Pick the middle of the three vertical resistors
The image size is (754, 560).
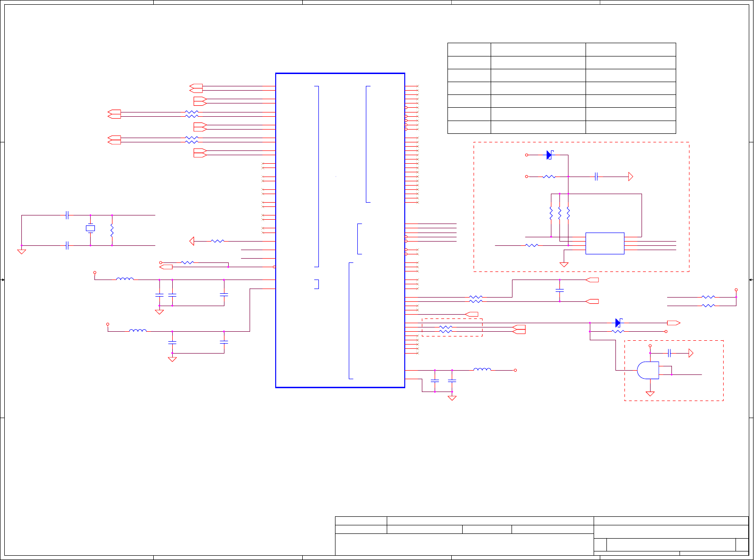(x=560, y=214)
